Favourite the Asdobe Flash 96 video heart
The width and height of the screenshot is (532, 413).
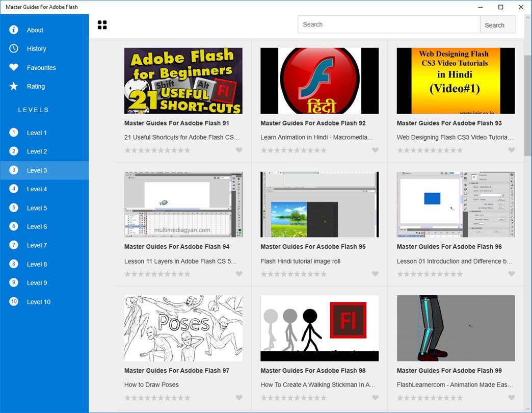coord(512,274)
